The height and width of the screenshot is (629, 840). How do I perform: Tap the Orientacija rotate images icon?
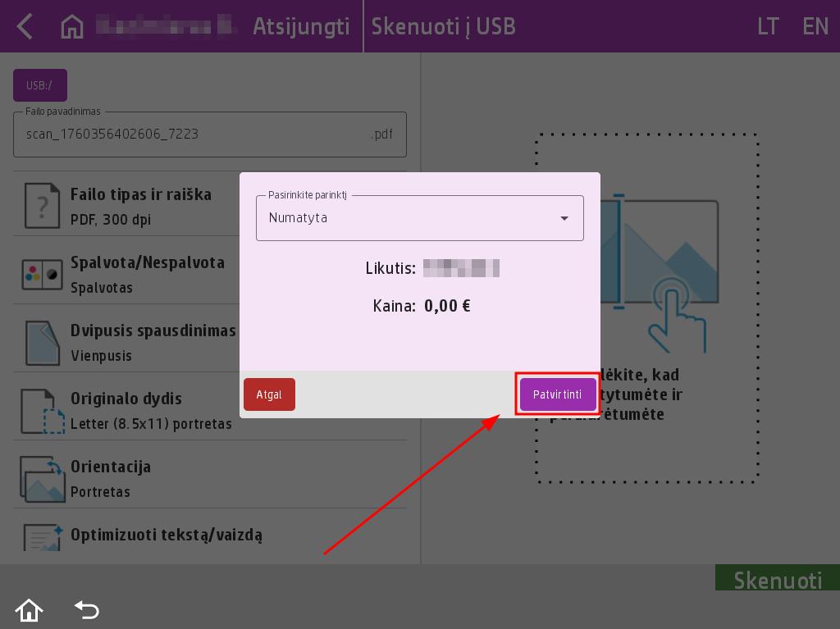(42, 479)
